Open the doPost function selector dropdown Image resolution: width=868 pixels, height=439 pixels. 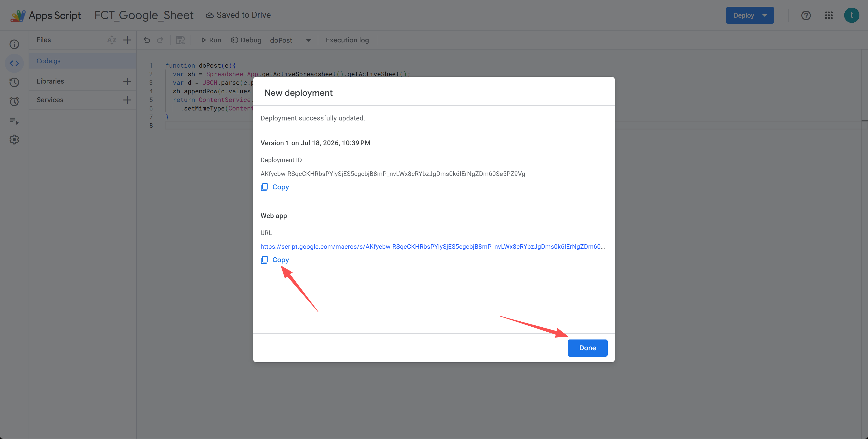point(290,40)
